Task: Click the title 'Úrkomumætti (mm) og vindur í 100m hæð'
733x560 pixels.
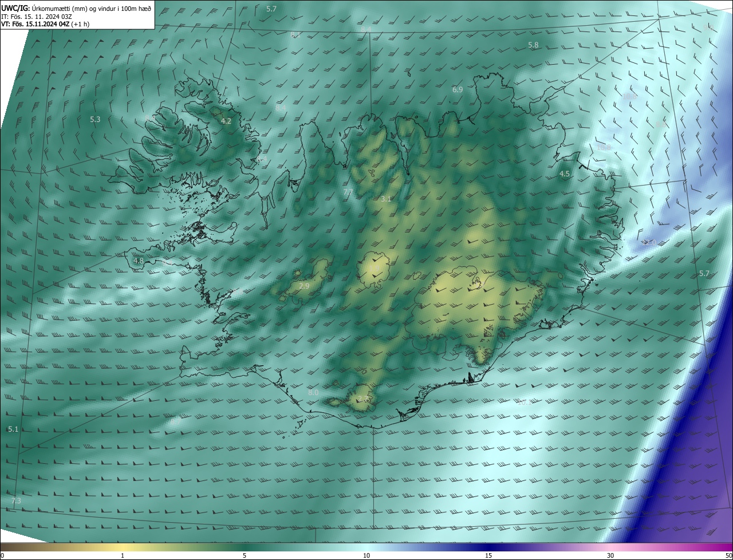Action: coord(92,8)
